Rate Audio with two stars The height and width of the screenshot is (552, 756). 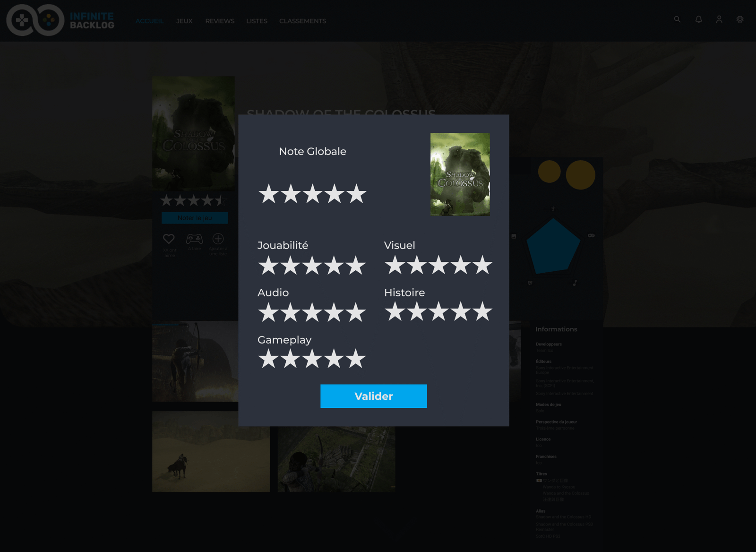[x=291, y=313]
